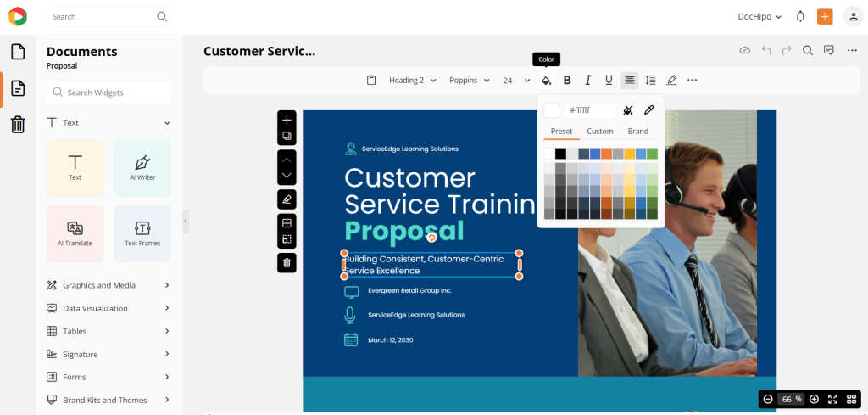Click the grid layout icon on page tools
Viewport: 868px width, 415px height.
coord(287,223)
